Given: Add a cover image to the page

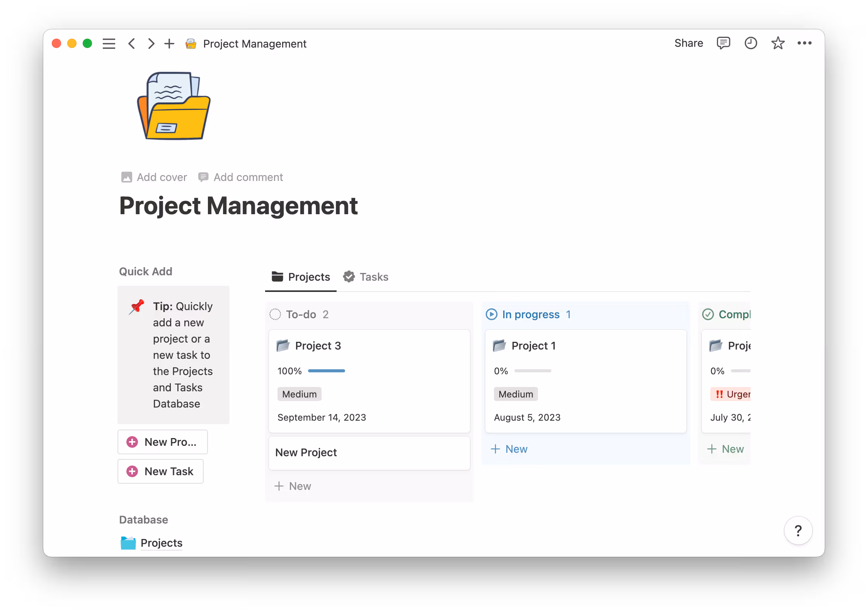Looking at the screenshot, I should [x=153, y=177].
